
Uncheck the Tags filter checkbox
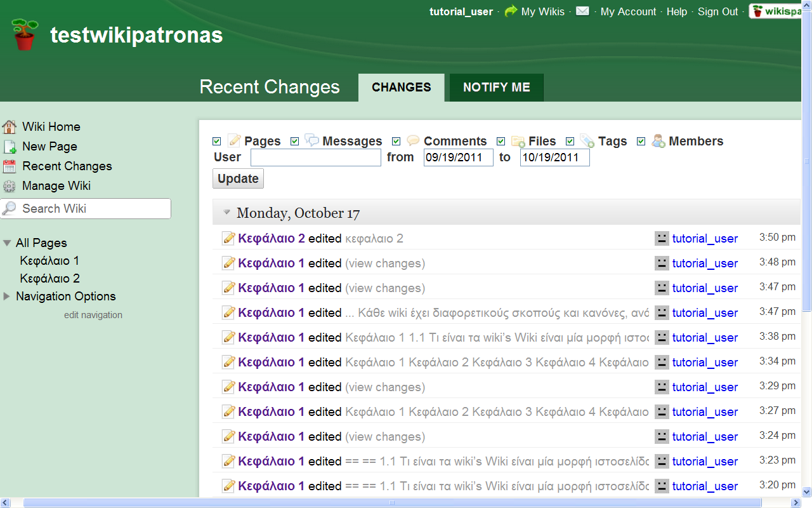coord(570,141)
